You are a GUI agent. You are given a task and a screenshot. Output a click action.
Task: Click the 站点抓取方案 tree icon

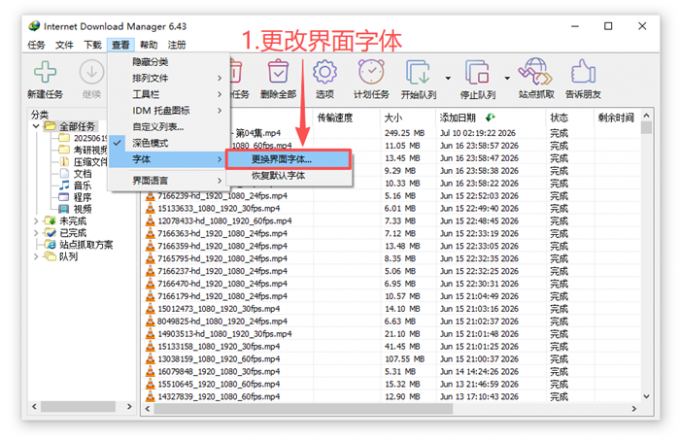tap(50, 244)
